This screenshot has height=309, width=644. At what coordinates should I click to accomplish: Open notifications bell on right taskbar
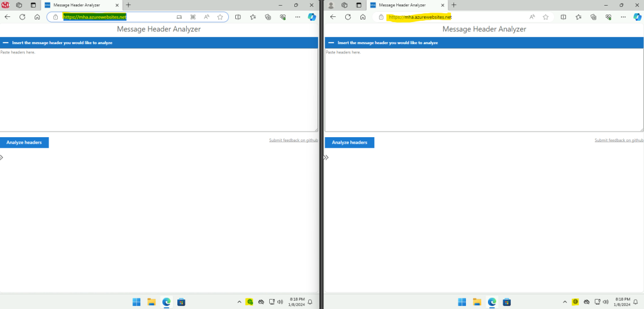636,302
